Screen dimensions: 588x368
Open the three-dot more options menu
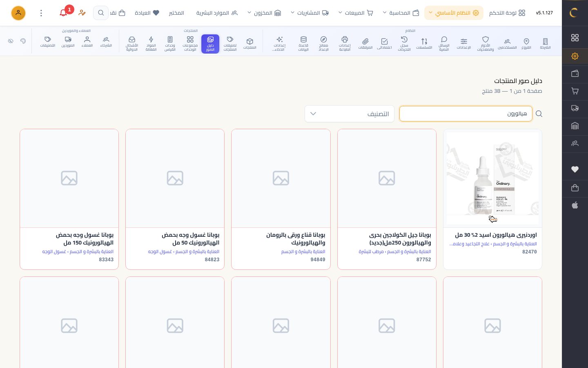(41, 13)
